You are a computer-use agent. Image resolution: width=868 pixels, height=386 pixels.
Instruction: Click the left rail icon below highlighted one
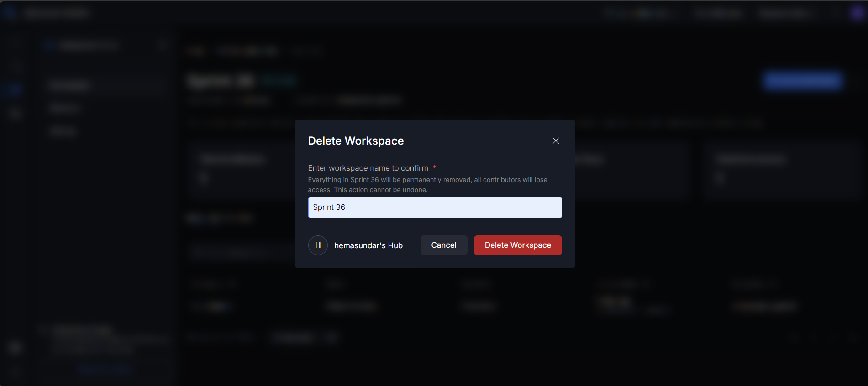pos(15,113)
